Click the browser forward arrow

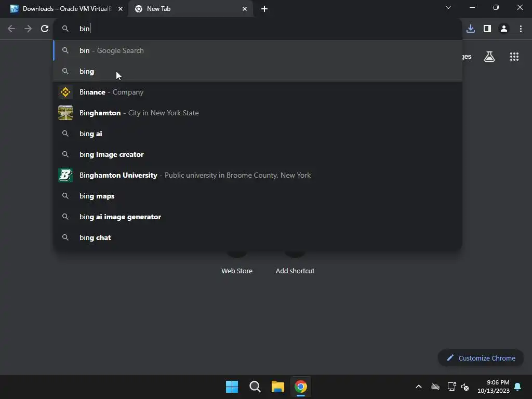28,29
